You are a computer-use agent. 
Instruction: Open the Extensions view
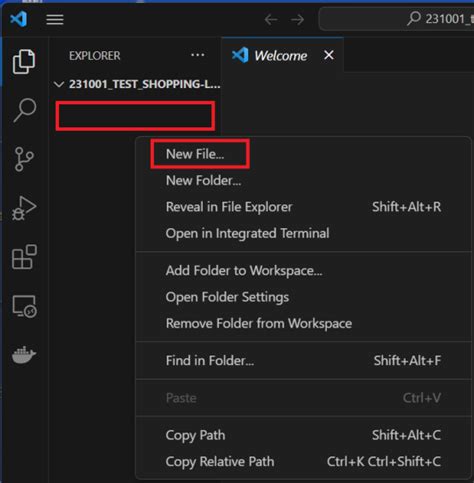tap(24, 257)
